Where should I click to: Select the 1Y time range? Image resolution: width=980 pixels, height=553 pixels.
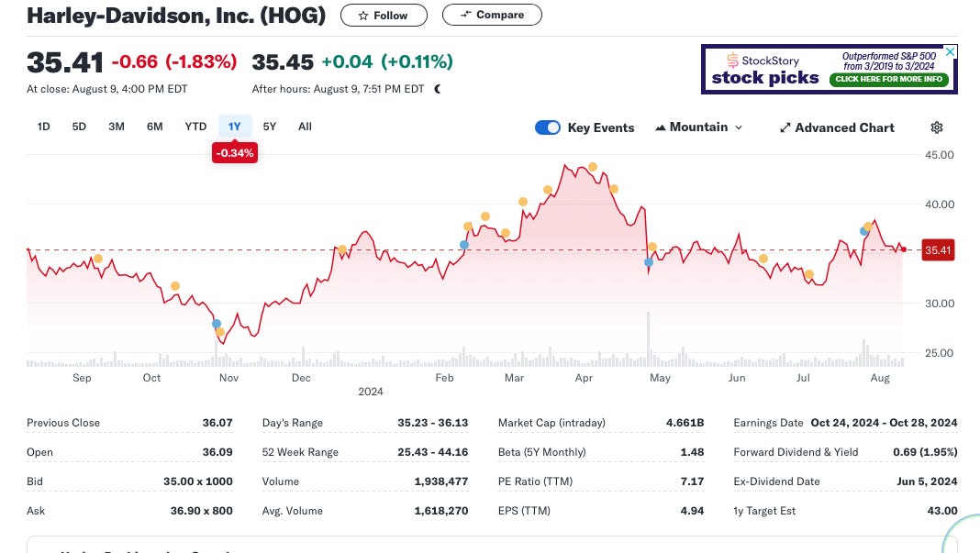(x=234, y=127)
